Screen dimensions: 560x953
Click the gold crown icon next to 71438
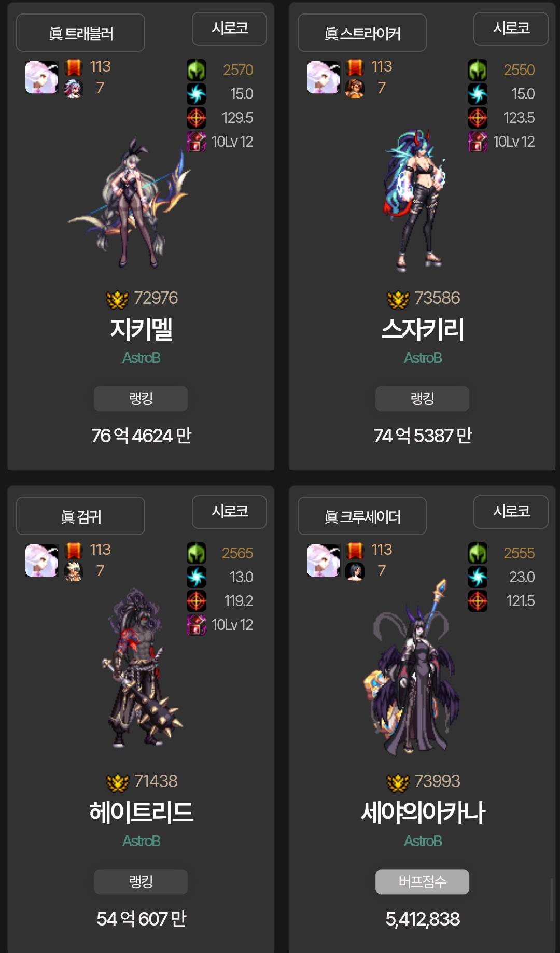click(x=117, y=782)
